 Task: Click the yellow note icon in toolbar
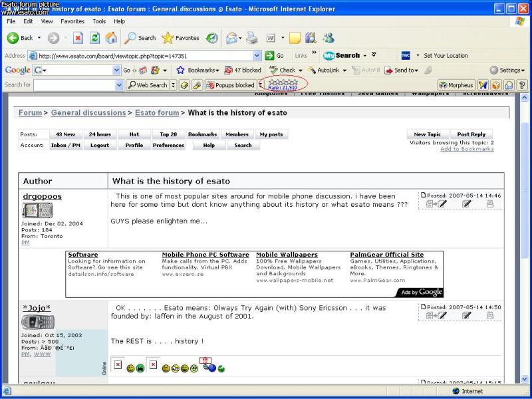click(x=295, y=38)
